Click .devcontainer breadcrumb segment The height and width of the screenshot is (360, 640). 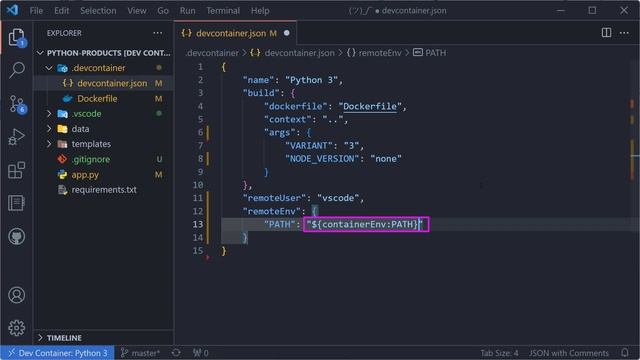pyautogui.click(x=211, y=53)
